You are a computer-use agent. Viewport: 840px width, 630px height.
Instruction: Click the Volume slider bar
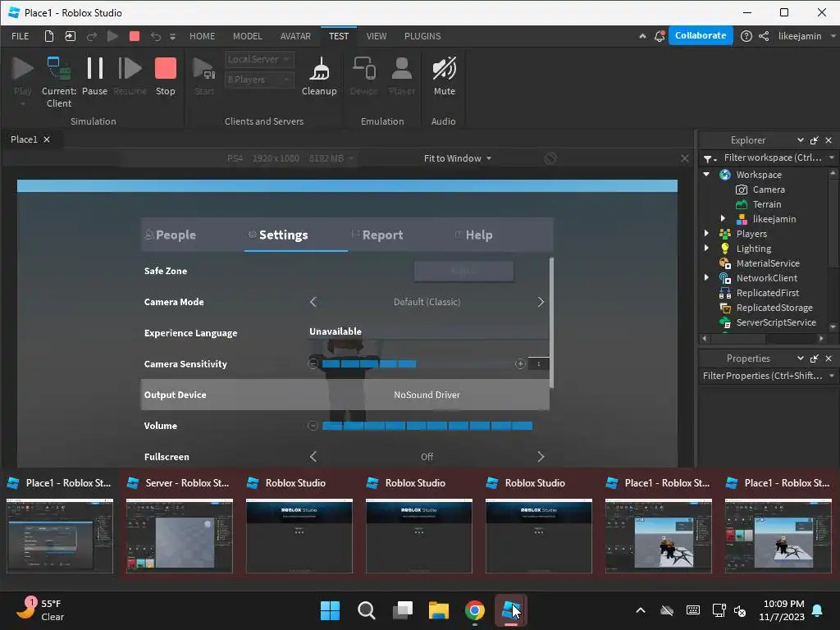(427, 426)
